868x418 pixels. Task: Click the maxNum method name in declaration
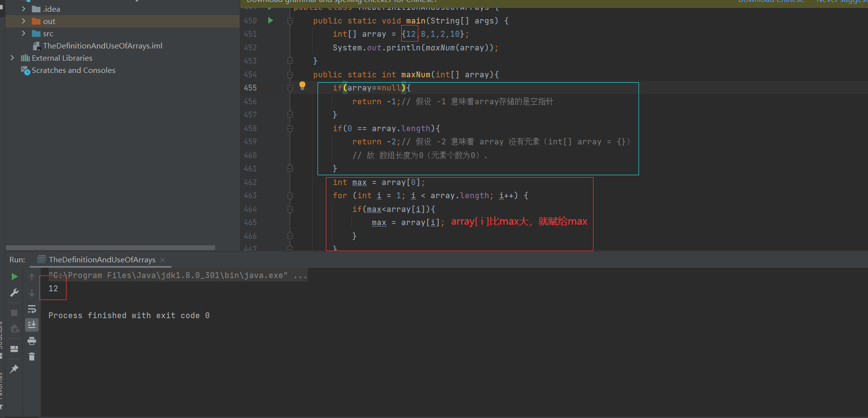[416, 75]
